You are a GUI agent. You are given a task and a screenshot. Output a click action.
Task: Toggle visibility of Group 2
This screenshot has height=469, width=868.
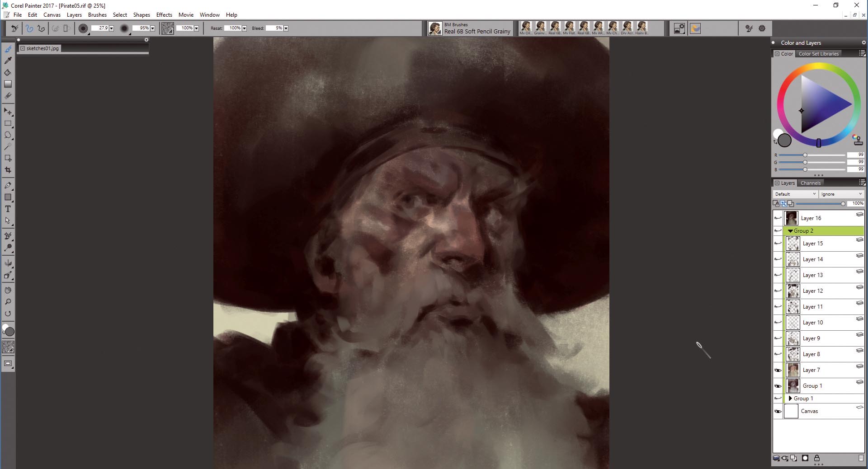(778, 231)
